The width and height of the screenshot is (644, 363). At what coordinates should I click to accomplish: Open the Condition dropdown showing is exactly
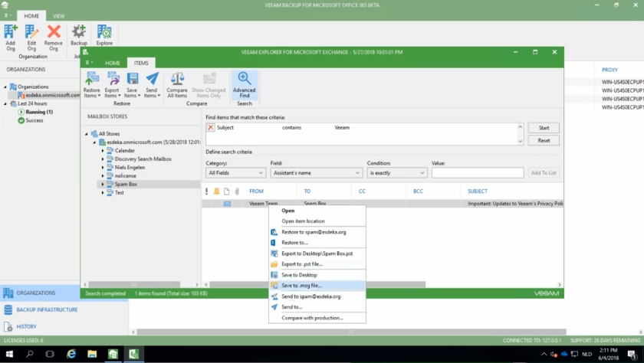point(397,173)
